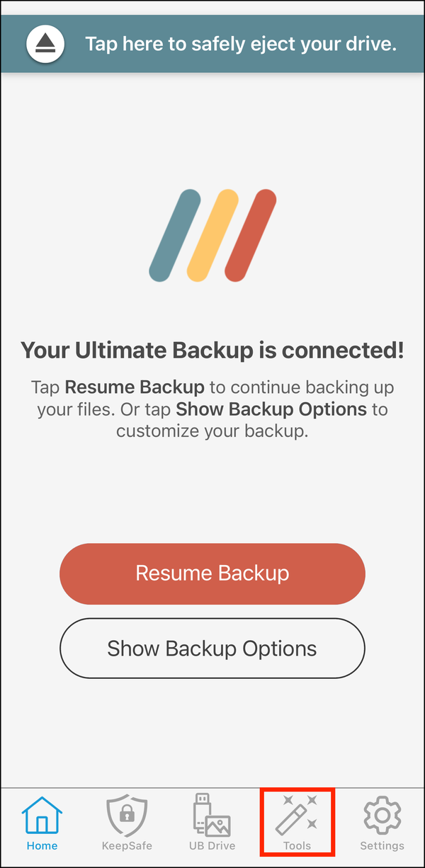Open the KeepSafe shield lock icon
The height and width of the screenshot is (868, 425).
(127, 816)
